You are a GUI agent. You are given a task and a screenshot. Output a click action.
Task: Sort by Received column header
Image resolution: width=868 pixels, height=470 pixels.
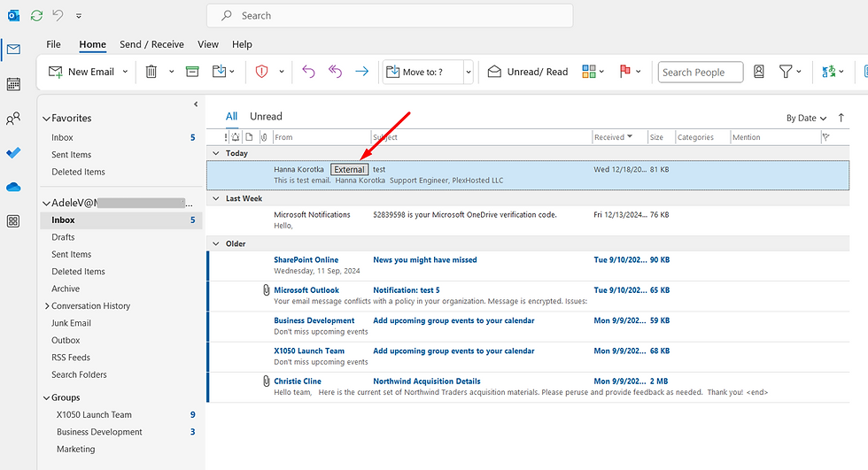[619, 137]
